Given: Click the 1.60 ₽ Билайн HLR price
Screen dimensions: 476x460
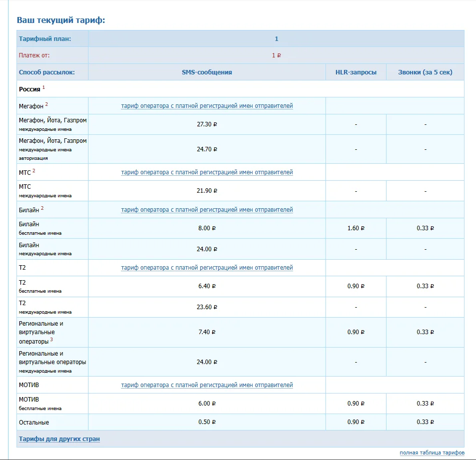Looking at the screenshot, I should point(356,228).
